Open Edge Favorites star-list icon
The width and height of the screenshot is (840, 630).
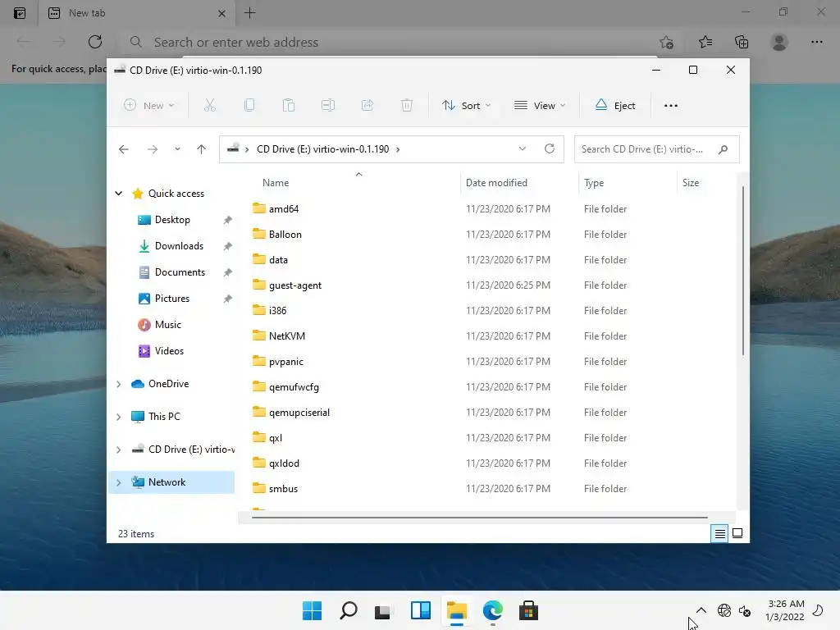[x=705, y=42]
